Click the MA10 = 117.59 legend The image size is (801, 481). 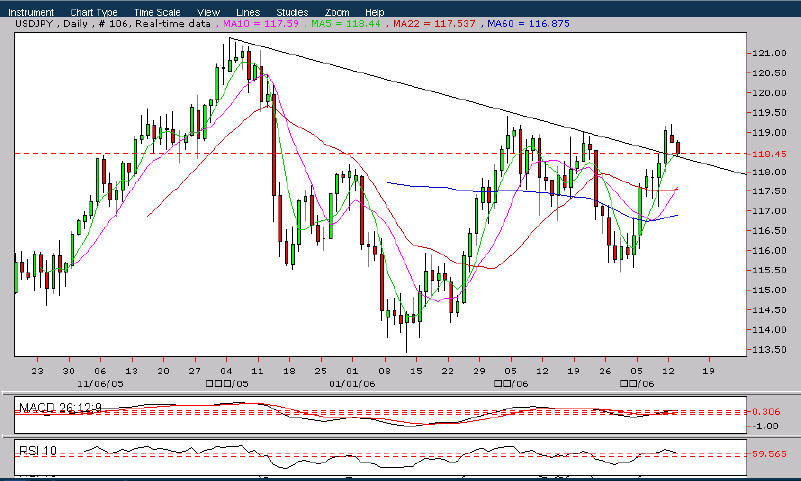point(261,23)
